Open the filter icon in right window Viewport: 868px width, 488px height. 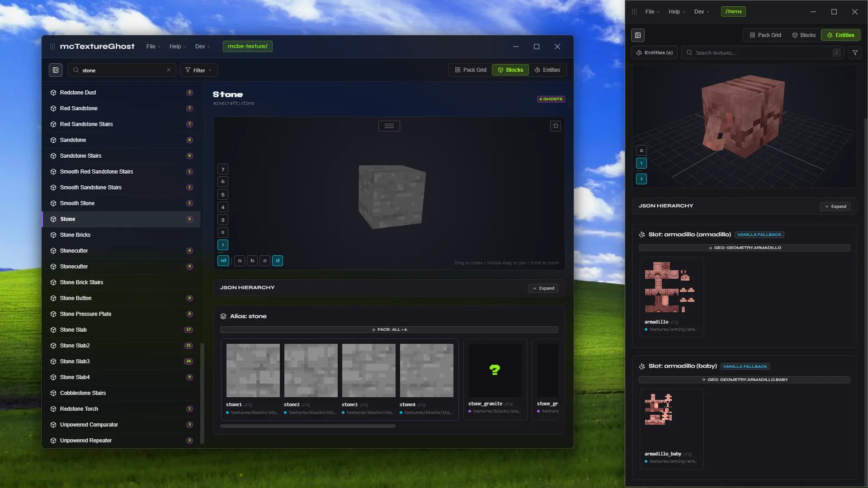[x=855, y=53]
